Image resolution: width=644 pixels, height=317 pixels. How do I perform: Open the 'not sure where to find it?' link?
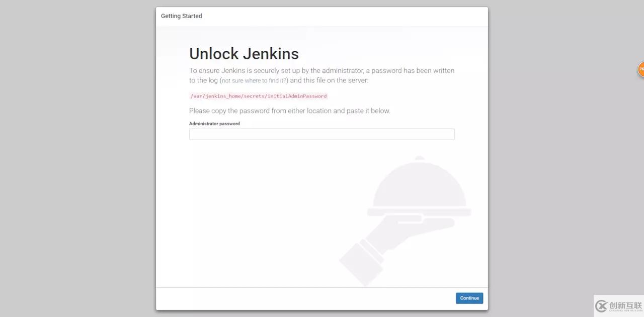[x=254, y=80]
